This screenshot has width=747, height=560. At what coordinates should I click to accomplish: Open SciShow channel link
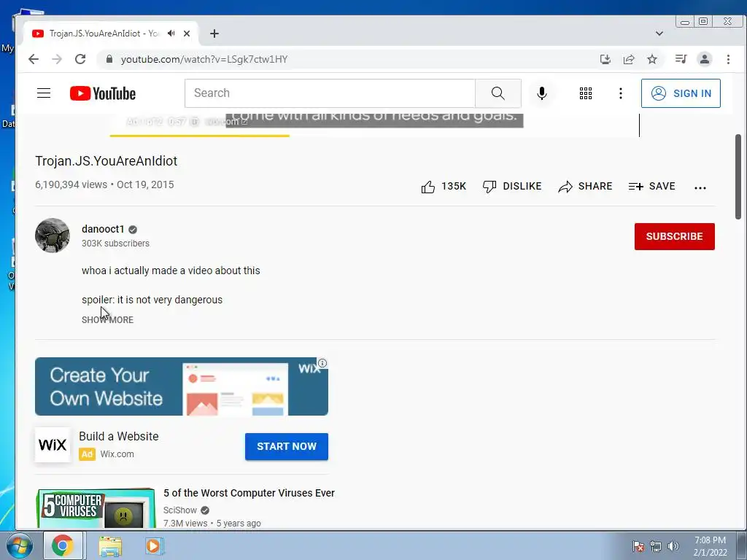(x=179, y=510)
